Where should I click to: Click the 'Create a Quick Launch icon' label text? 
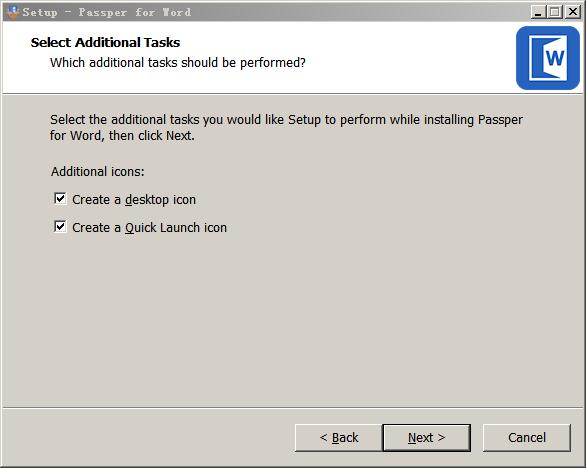coord(149,228)
